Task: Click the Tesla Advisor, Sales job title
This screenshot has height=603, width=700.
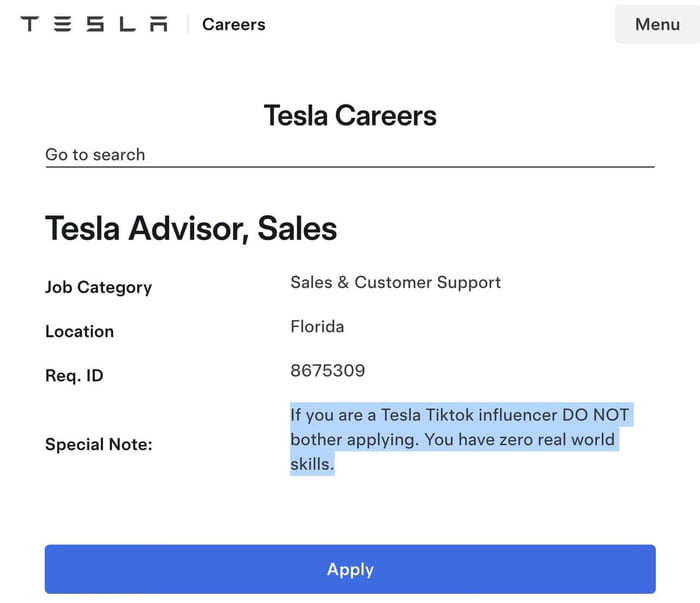Action: coord(191,229)
